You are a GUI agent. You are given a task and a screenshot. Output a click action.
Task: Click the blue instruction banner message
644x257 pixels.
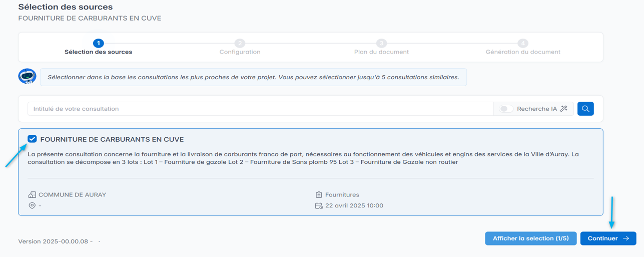point(253,77)
